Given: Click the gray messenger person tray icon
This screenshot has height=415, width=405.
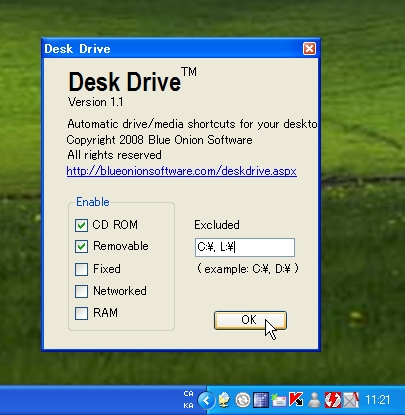Looking at the screenshot, I should point(314,400).
